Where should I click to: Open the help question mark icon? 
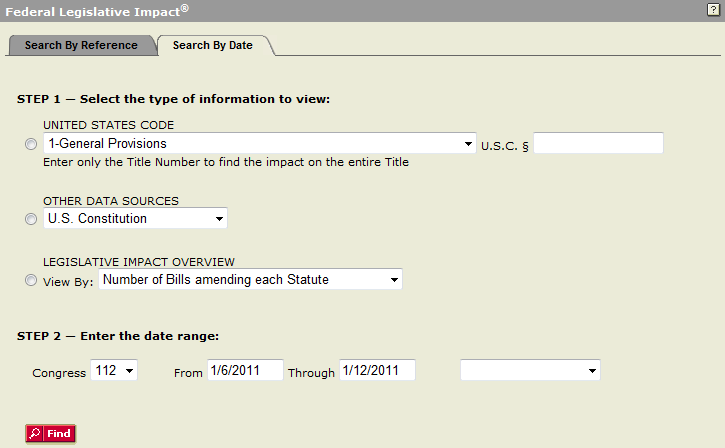[713, 9]
